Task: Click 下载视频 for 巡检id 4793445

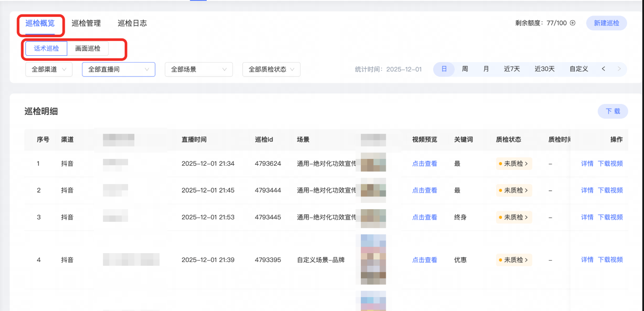Action: (610, 217)
